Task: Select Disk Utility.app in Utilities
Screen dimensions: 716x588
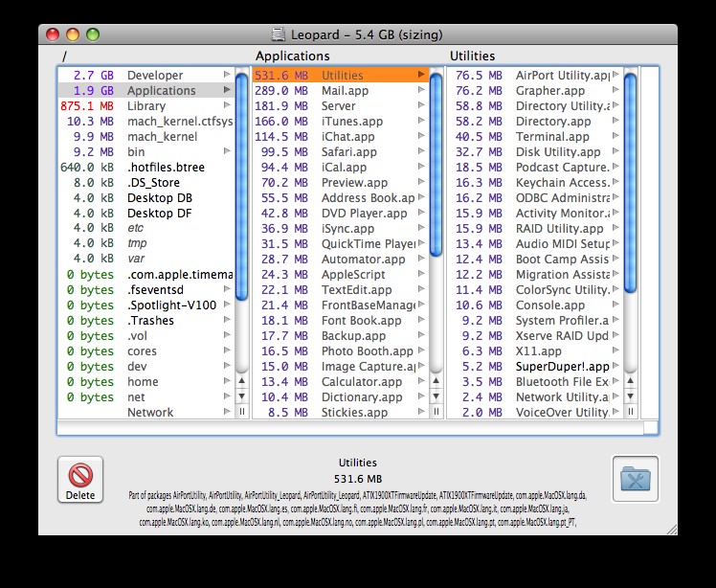Action: (535, 151)
